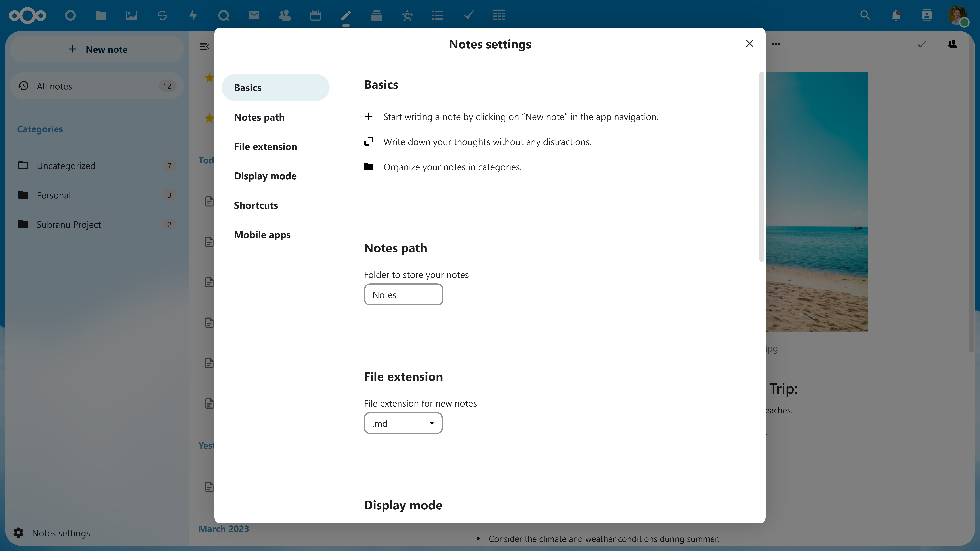Open the unified search magnifier
980x551 pixels.
coord(865,15)
